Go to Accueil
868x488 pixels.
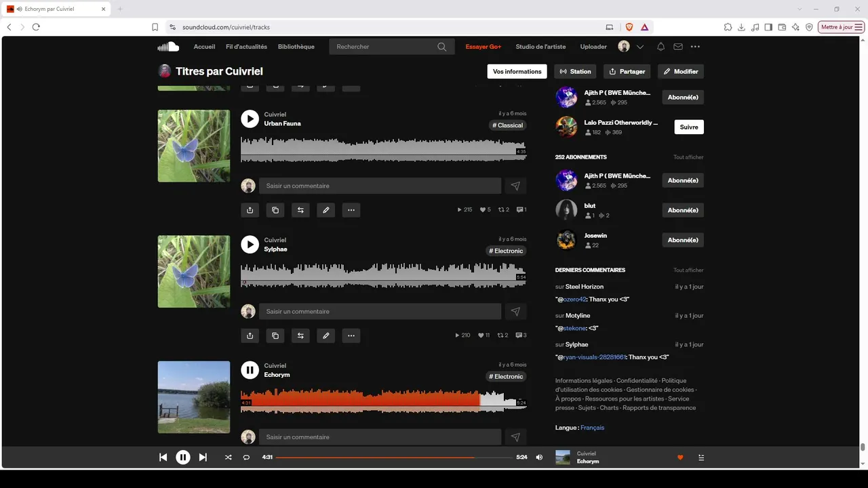coord(204,47)
